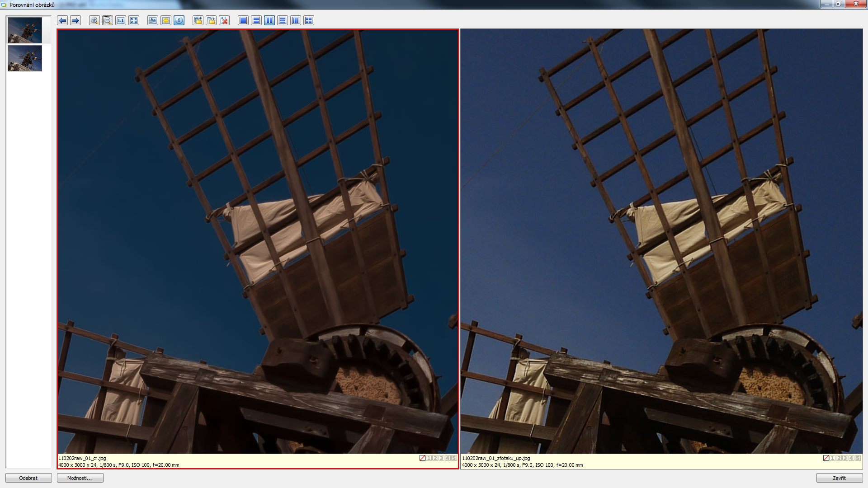Image resolution: width=868 pixels, height=488 pixels.
Task: Set rating 3 for the right image
Action: [845, 458]
